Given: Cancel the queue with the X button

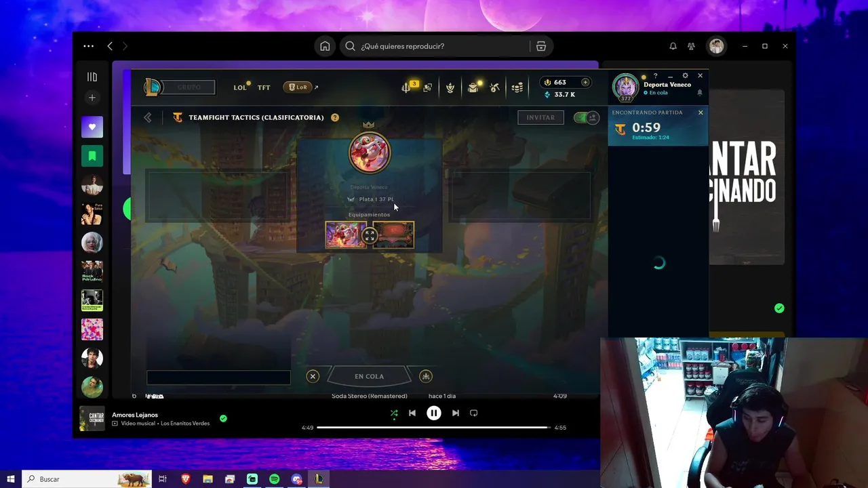Looking at the screenshot, I should click(313, 376).
